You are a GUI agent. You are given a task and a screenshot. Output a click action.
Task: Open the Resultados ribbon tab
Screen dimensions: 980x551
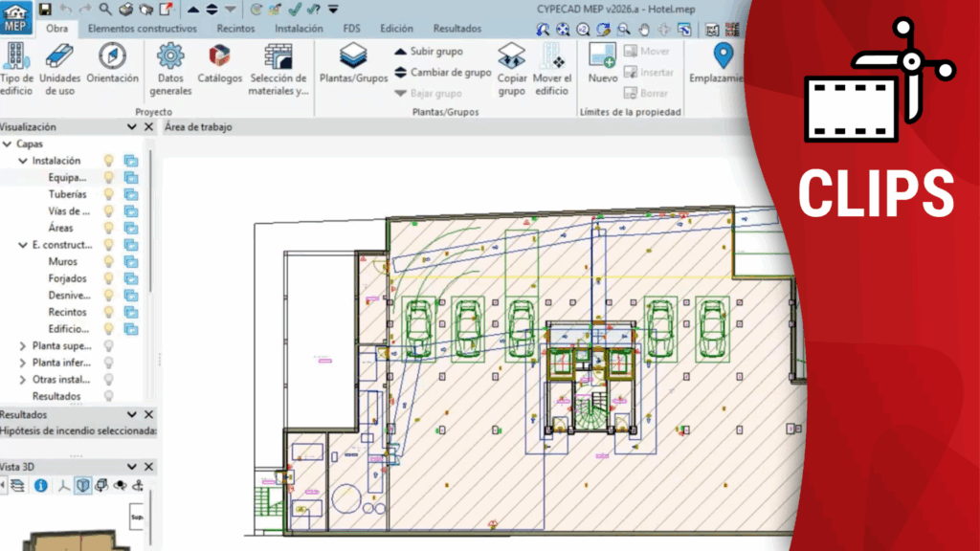(x=457, y=29)
